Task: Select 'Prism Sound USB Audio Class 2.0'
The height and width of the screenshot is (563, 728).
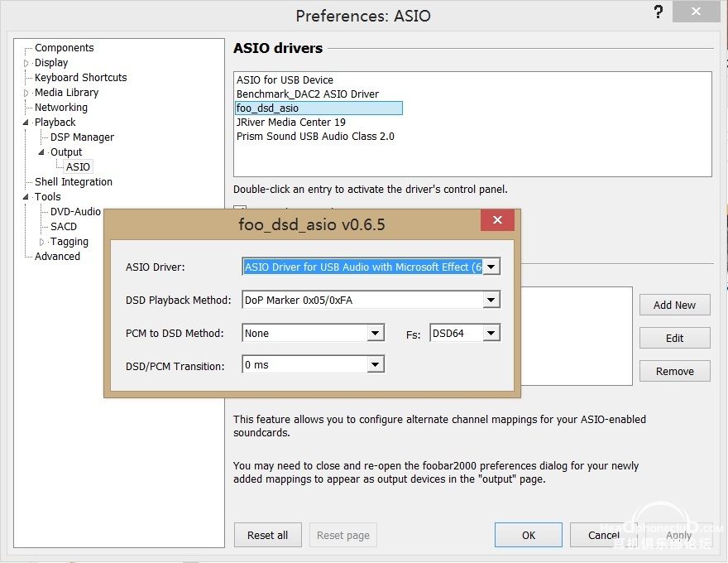Action: (315, 136)
